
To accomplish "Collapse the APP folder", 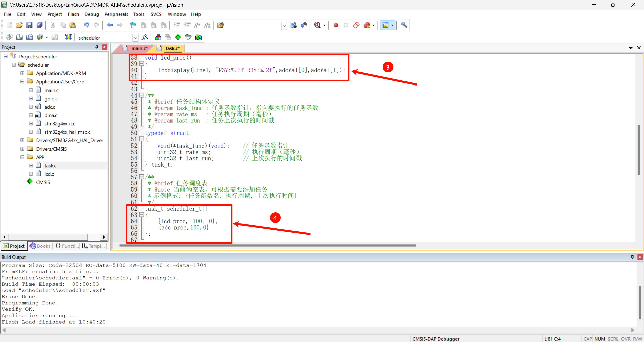I will click(x=22, y=157).
